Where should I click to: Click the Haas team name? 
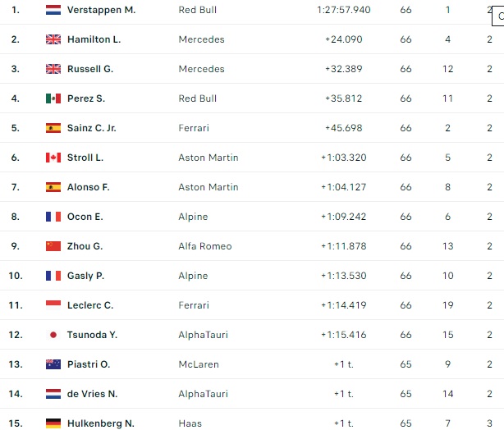tap(190, 423)
